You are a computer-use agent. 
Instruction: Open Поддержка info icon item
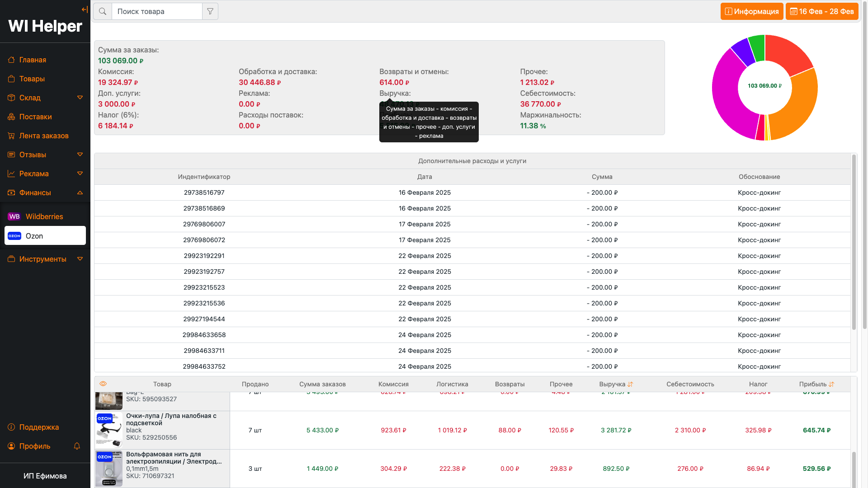(39, 427)
